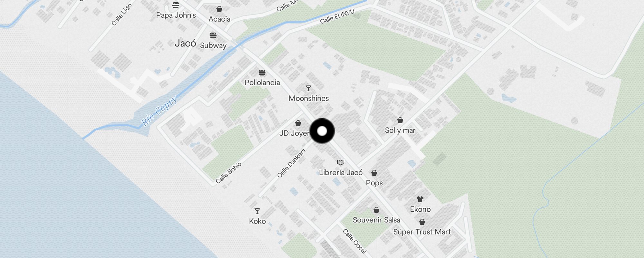
Task: Click the Papa John's restaurant icon
Action: [x=176, y=5]
